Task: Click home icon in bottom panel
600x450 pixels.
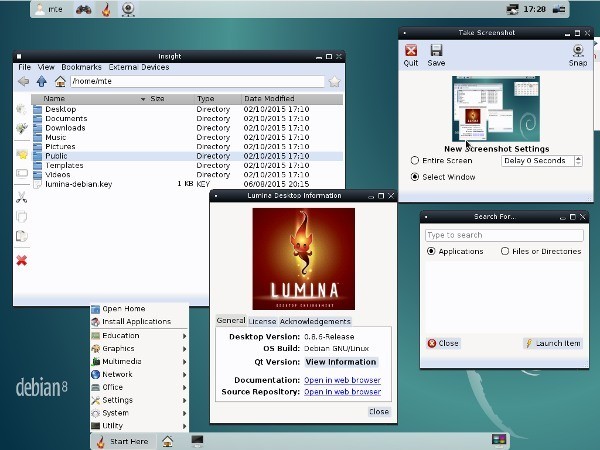Action: click(x=167, y=442)
